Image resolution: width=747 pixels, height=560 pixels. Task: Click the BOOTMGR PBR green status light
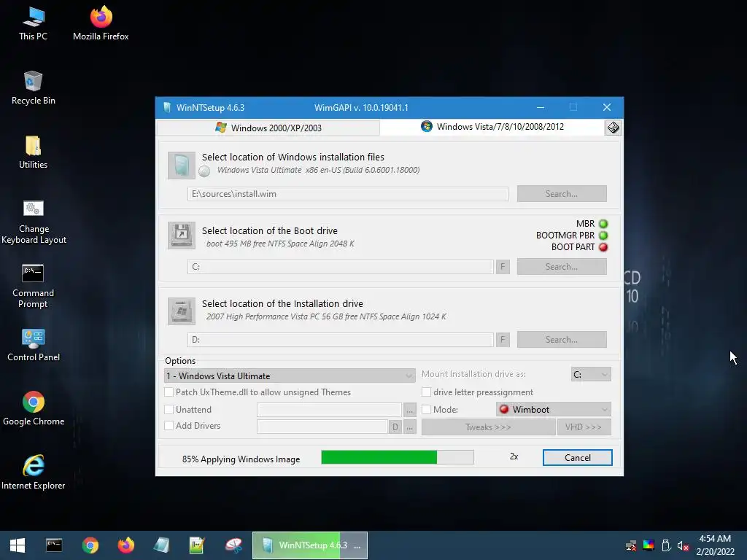(x=603, y=236)
